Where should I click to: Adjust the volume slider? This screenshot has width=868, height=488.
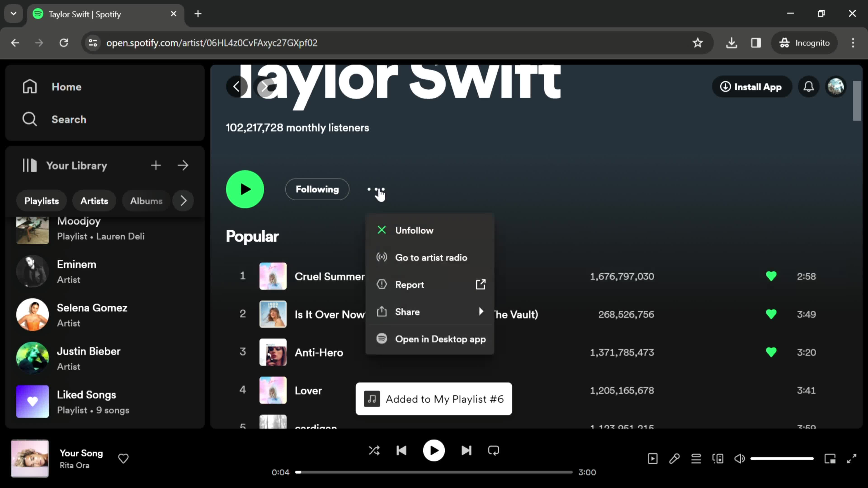pyautogui.click(x=782, y=459)
